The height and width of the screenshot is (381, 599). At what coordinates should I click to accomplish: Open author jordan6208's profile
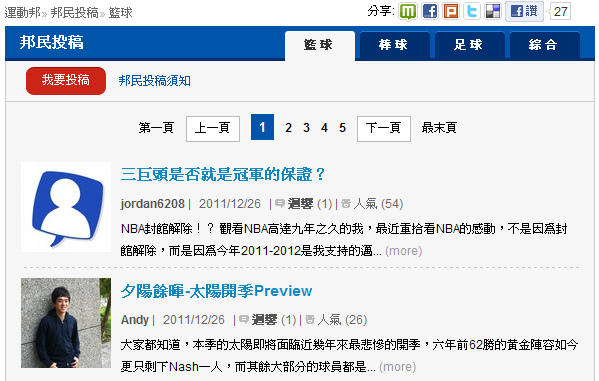click(153, 204)
